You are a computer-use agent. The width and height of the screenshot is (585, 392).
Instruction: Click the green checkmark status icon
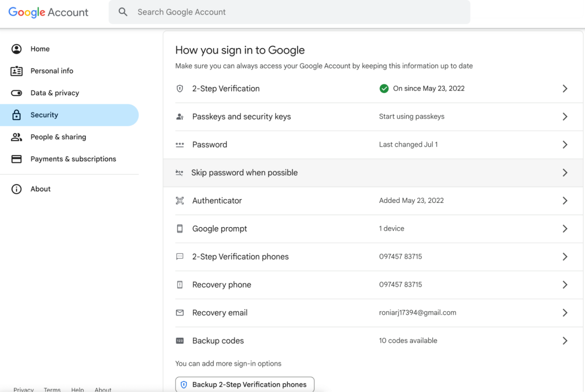[384, 89]
